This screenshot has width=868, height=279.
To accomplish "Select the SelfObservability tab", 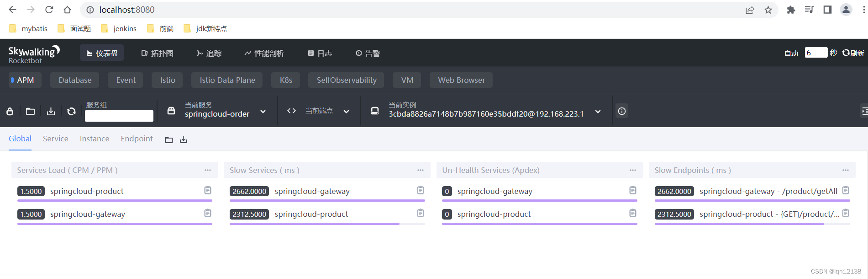I will tap(347, 80).
